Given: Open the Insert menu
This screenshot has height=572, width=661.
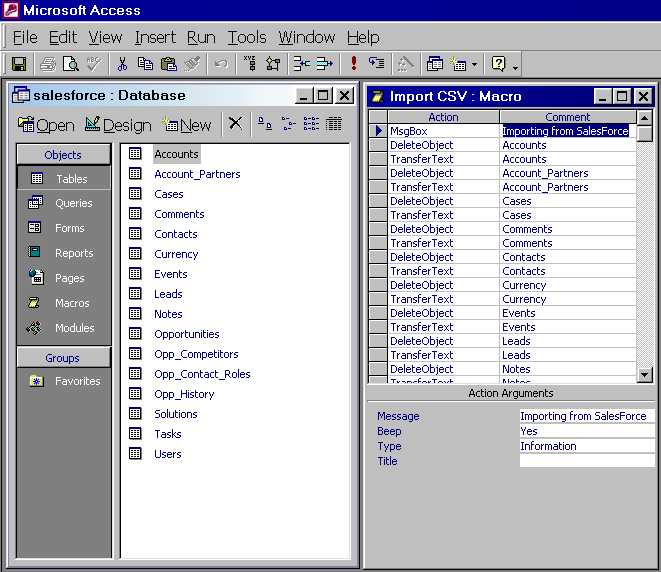Looking at the screenshot, I should (x=155, y=37).
